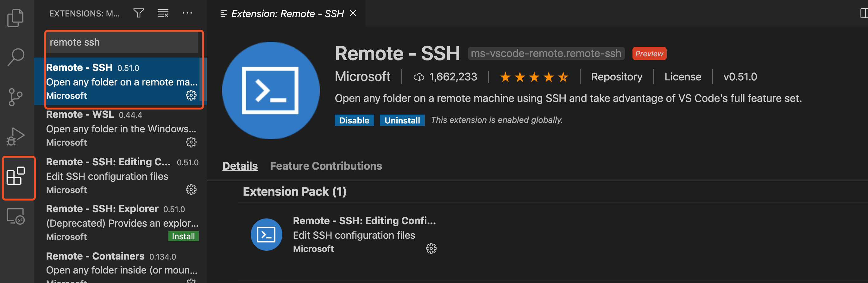Open Remote - SSH: Editing Confi... pack item
Screen dimensions: 868x283
click(364, 221)
